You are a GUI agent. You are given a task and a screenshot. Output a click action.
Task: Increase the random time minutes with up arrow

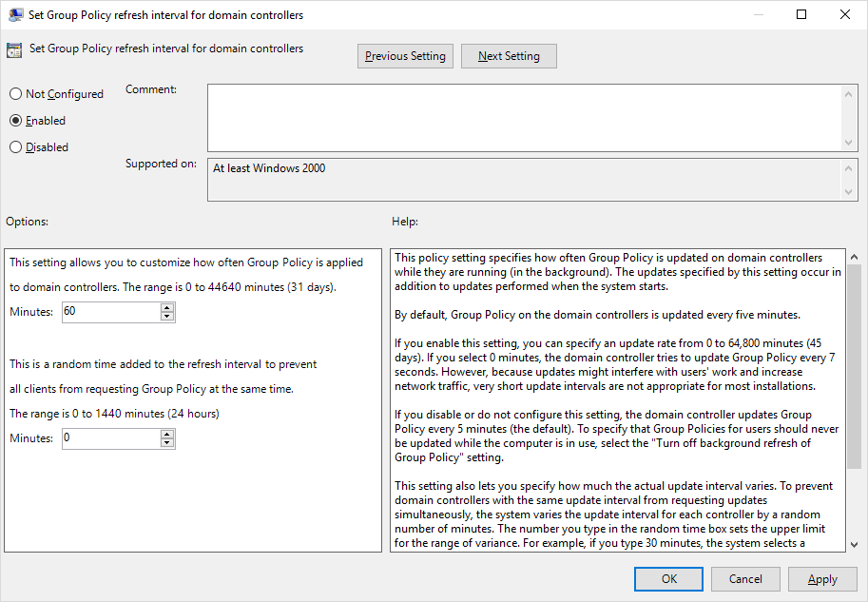click(167, 434)
